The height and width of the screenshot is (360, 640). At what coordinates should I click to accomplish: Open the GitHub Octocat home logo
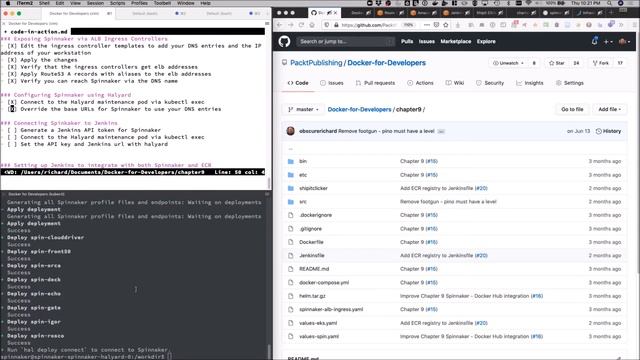coord(284,41)
